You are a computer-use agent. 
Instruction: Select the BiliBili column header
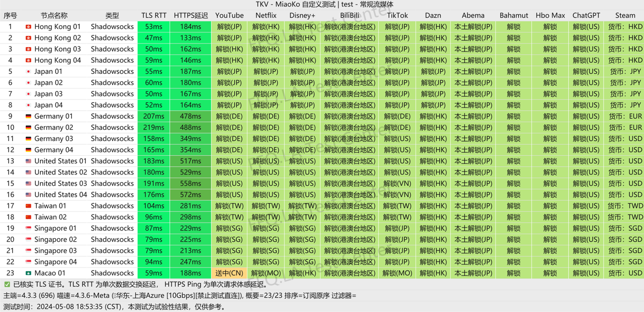350,16
